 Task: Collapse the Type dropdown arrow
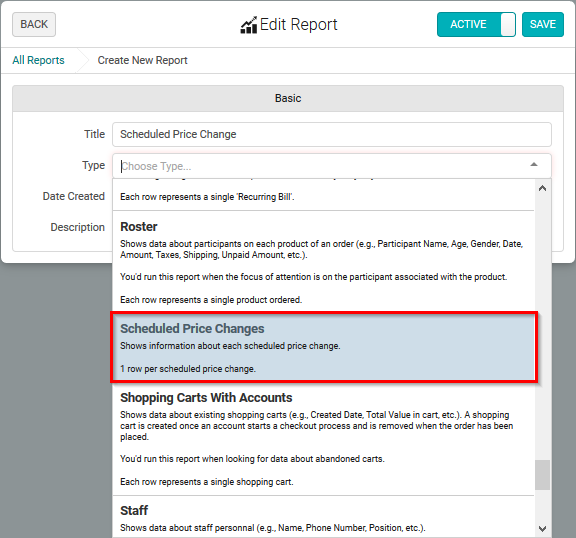534,165
